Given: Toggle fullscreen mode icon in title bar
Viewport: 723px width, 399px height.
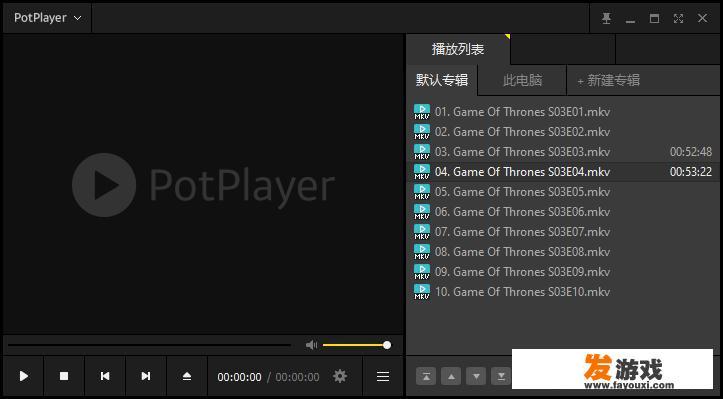Looking at the screenshot, I should pyautogui.click(x=678, y=18).
